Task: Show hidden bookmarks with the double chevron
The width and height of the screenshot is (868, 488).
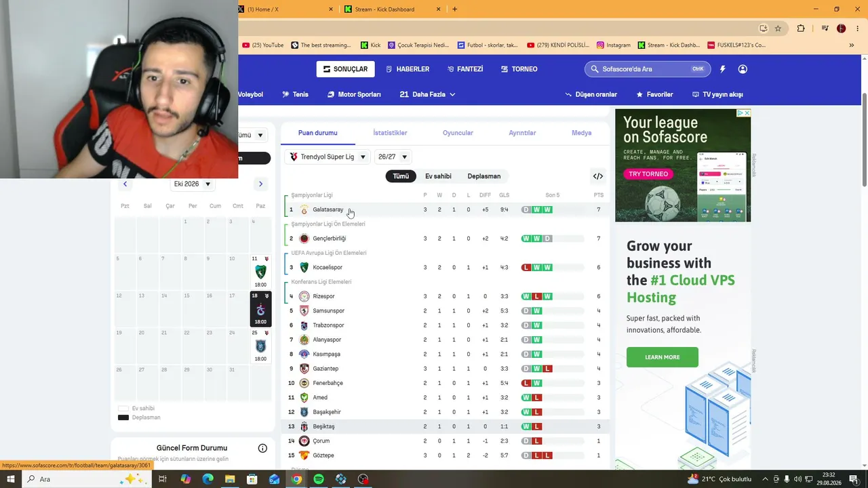Action: coord(852,45)
